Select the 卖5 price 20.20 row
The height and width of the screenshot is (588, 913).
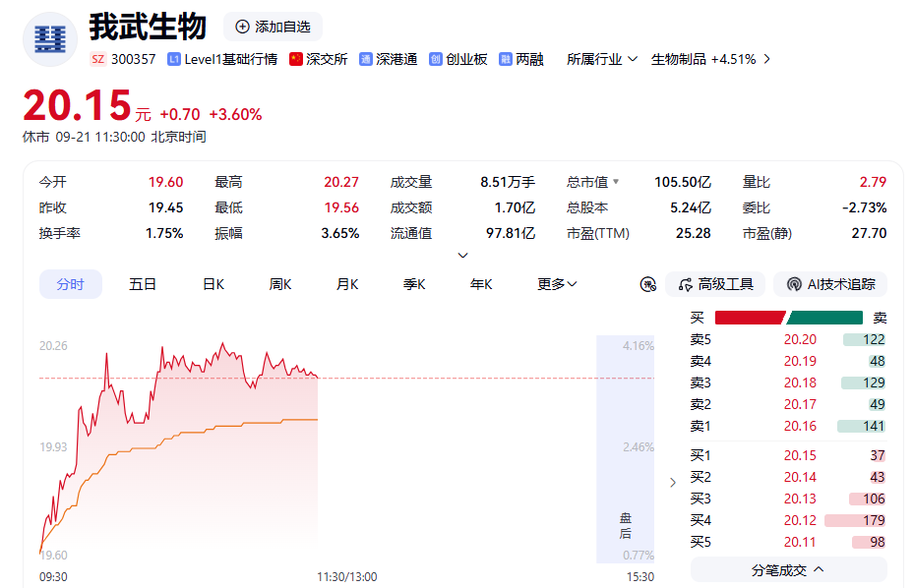coord(788,339)
